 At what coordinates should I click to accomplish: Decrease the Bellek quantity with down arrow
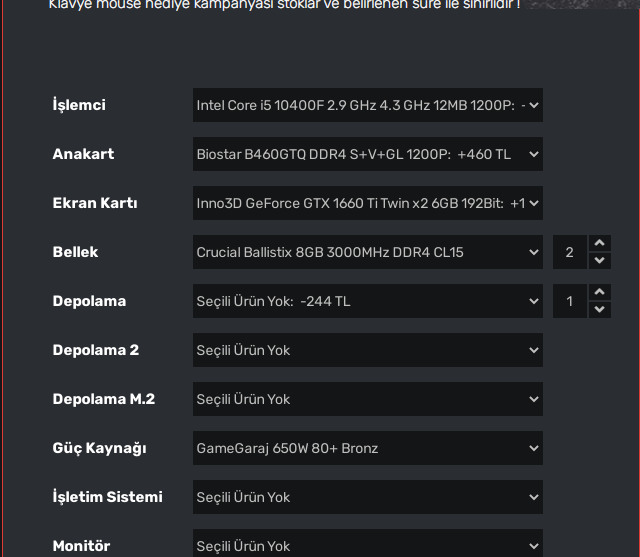coord(600,260)
